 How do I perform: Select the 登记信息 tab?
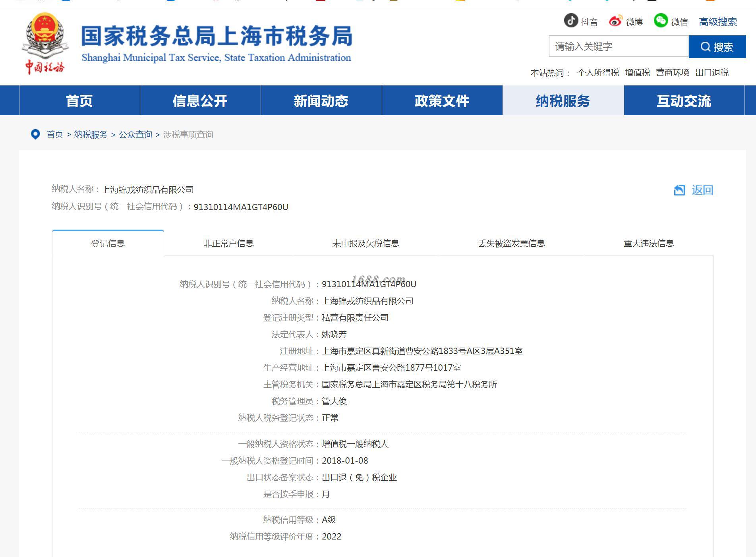[108, 243]
